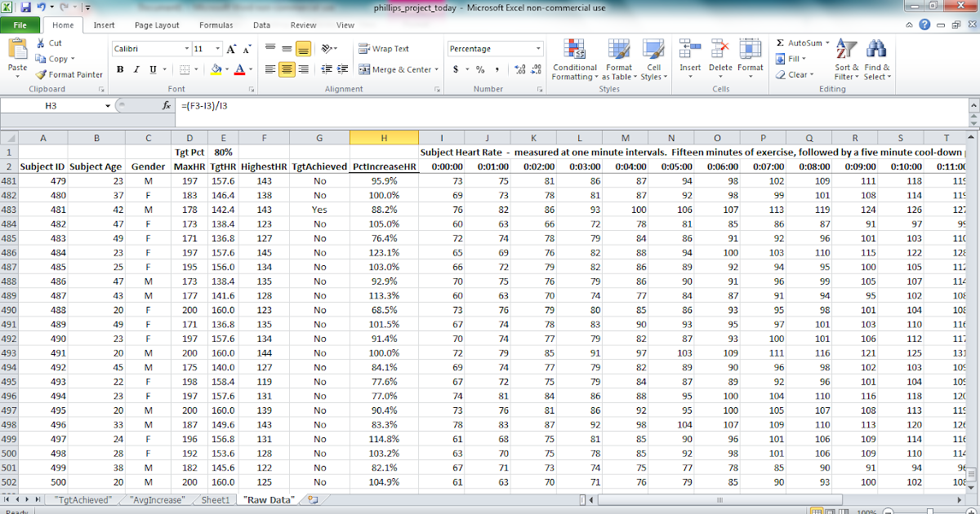The height and width of the screenshot is (514, 980).
Task: Click the Cell Styles button
Action: [653, 59]
